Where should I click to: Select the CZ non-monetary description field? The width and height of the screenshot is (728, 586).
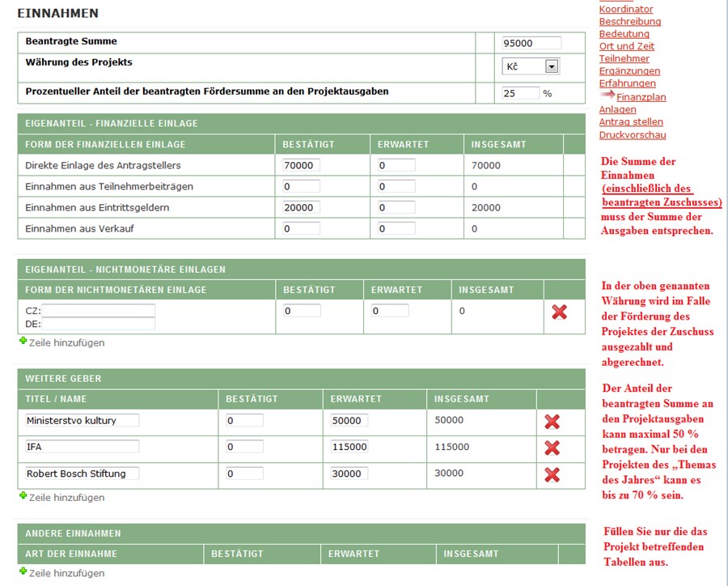point(98,311)
